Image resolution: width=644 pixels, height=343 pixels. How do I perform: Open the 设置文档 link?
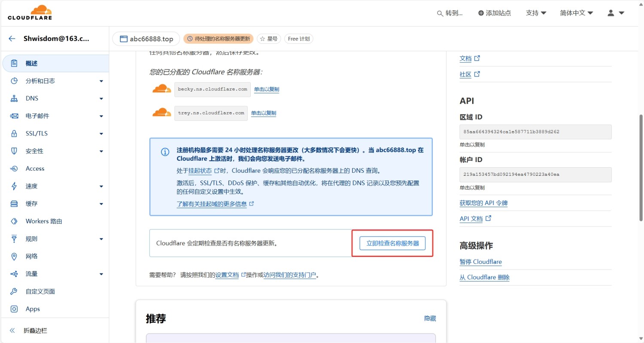point(227,275)
